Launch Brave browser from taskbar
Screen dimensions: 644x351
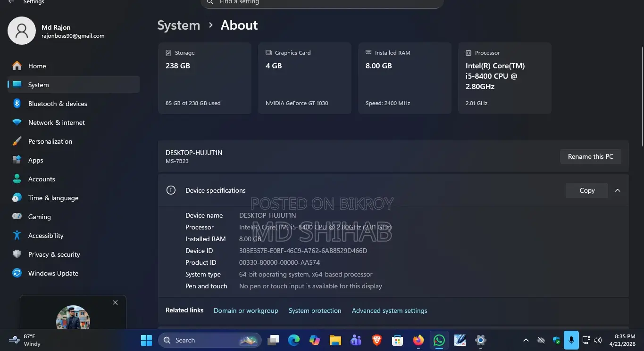pos(376,340)
